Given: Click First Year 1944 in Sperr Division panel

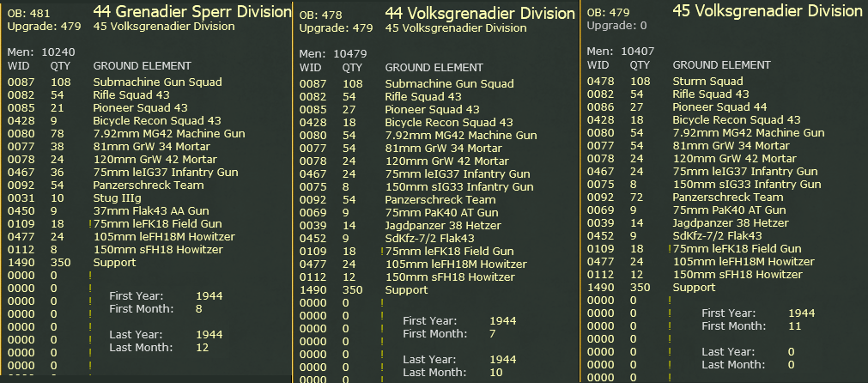Looking at the screenshot, I should pos(209,296).
